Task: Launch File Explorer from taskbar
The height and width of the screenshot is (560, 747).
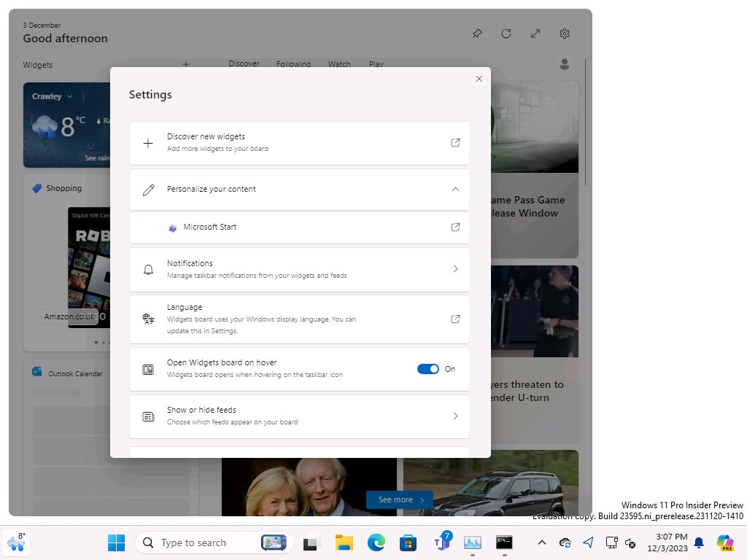Action: (x=344, y=542)
